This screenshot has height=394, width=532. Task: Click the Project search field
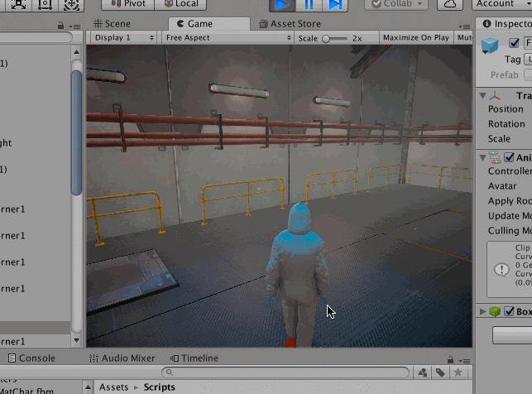point(285,372)
